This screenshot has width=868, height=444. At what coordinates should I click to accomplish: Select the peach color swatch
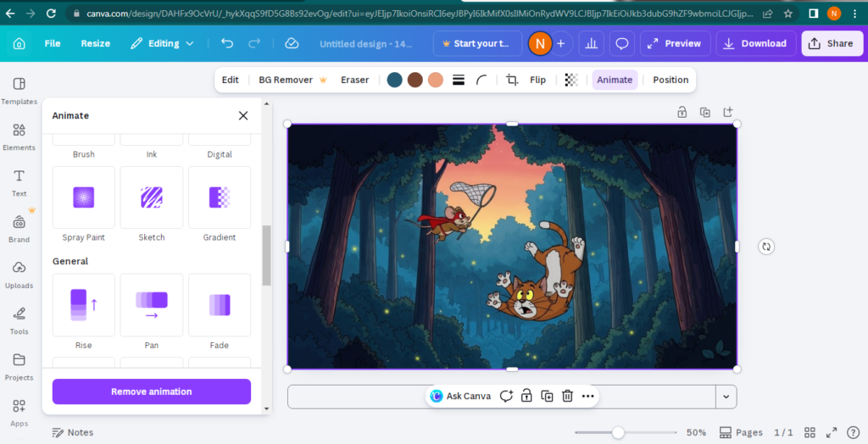(436, 80)
